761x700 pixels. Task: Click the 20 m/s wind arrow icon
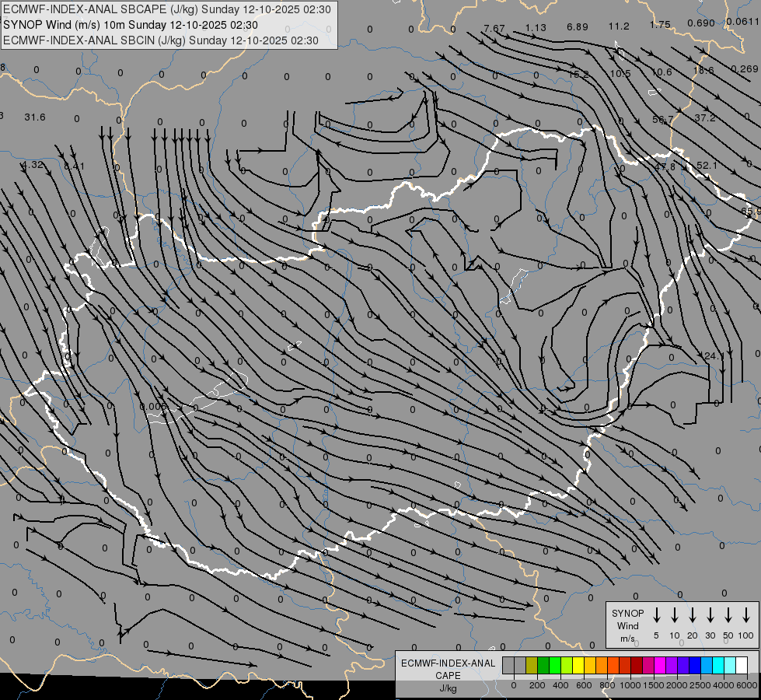[x=692, y=615]
